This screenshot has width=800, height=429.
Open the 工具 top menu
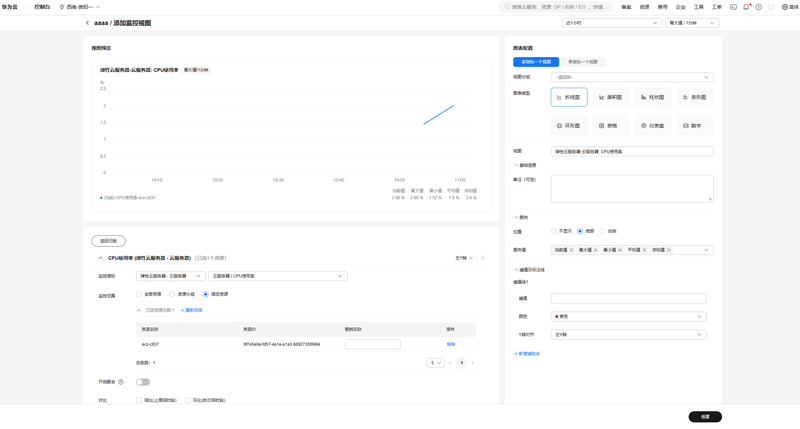[x=698, y=7]
